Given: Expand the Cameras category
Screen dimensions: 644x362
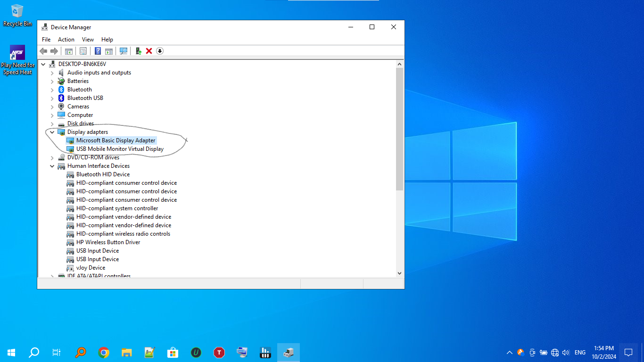Looking at the screenshot, I should click(52, 106).
